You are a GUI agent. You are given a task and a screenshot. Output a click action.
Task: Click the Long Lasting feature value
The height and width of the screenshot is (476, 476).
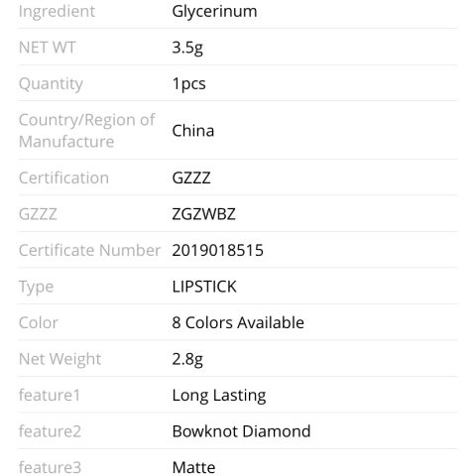[219, 396]
